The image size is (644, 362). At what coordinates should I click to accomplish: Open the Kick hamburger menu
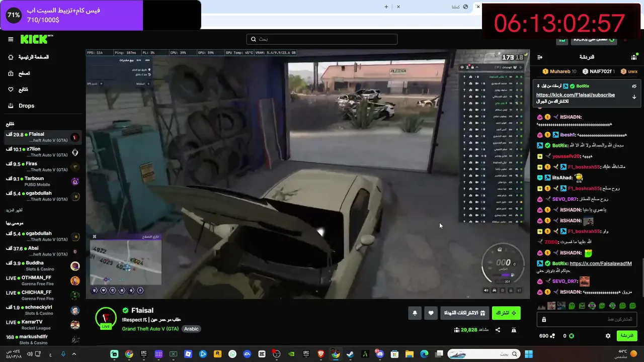(x=11, y=39)
